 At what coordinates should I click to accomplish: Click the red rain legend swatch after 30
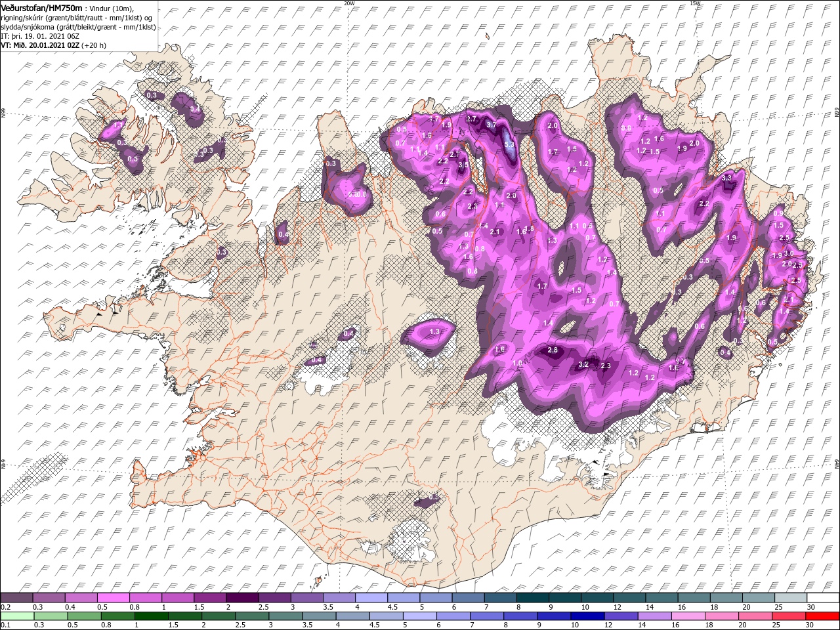click(822, 616)
